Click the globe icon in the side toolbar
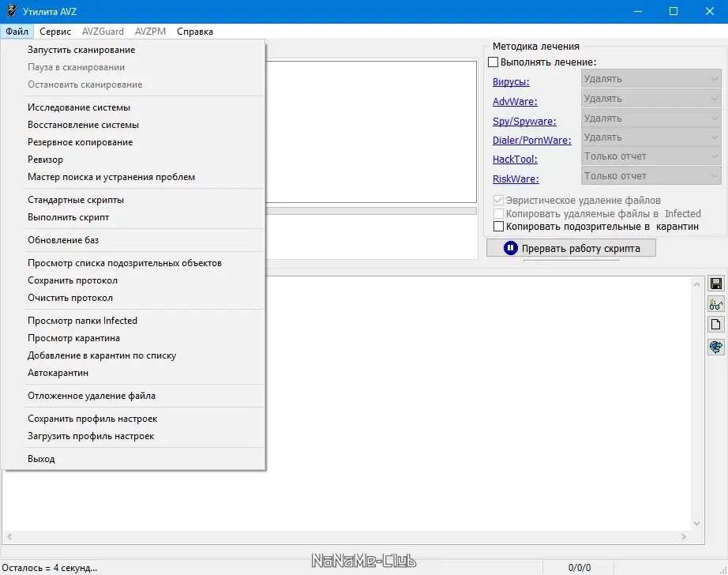The height and width of the screenshot is (575, 728). pos(716,347)
